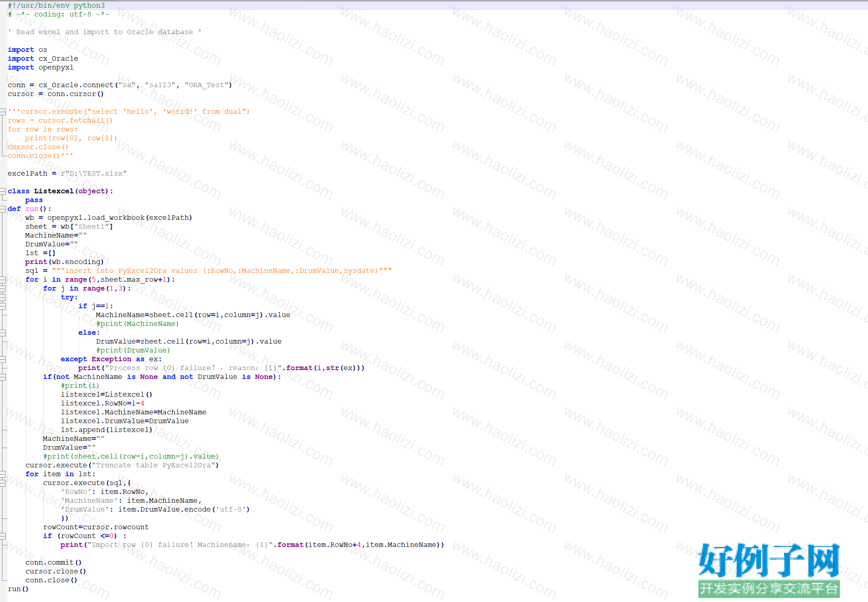Click the '#print(DrumValue)' comment
Image resolution: width=868 pixels, height=602 pixels.
point(133,350)
